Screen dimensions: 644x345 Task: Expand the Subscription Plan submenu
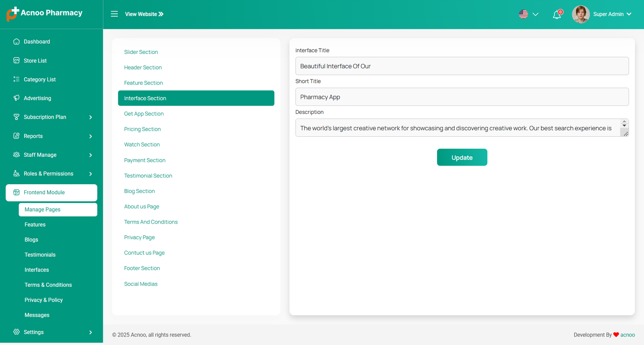point(91,117)
